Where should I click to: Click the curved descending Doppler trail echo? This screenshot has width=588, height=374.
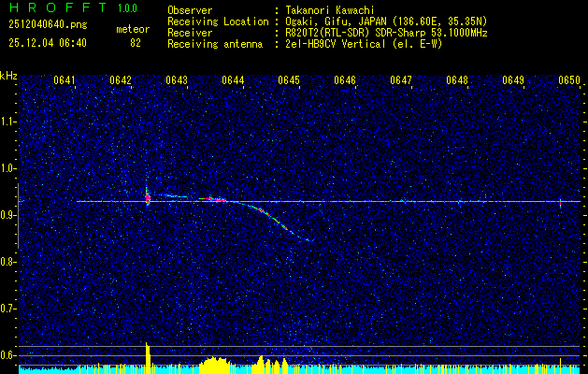click(x=276, y=220)
